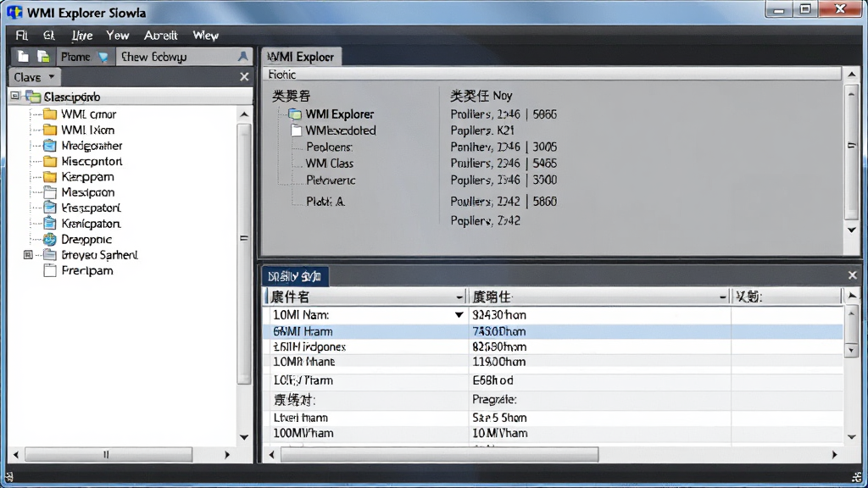This screenshot has height=488, width=868.
Task: Open the Yew menu
Action: click(x=117, y=36)
